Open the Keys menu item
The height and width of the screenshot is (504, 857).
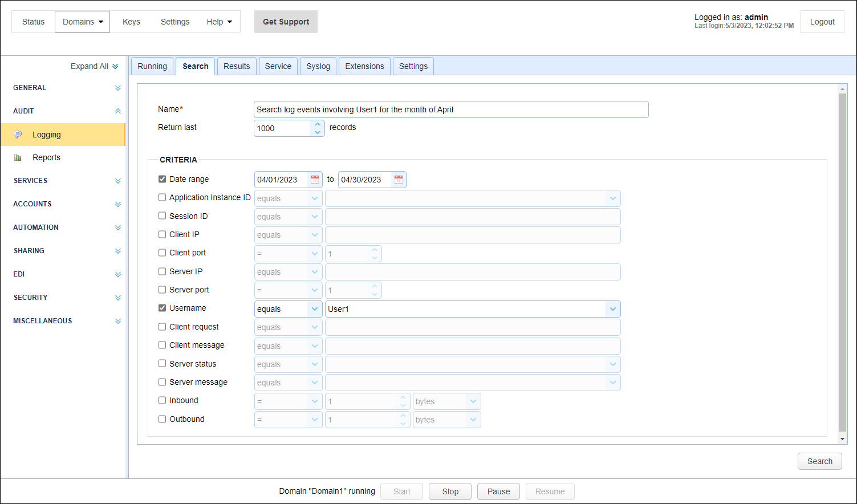click(131, 22)
